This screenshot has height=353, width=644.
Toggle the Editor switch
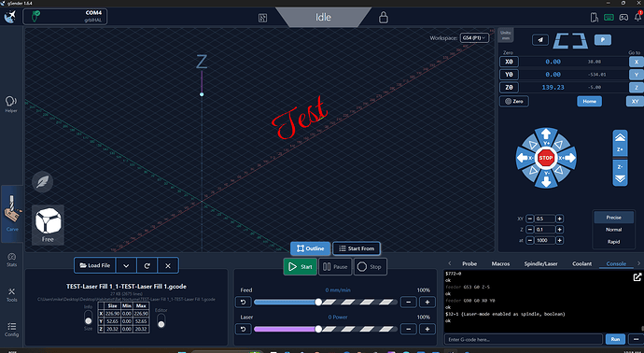tap(161, 320)
